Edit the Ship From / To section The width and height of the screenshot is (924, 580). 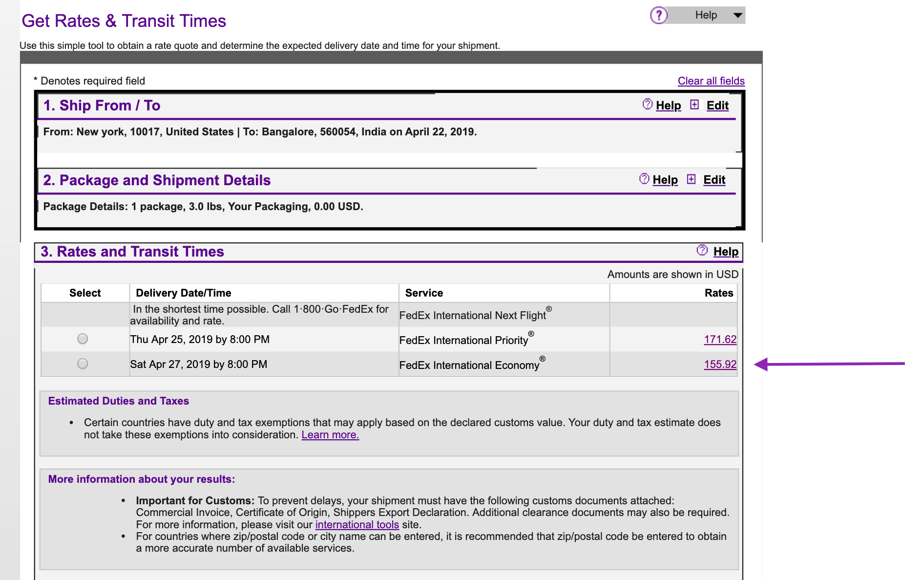717,106
